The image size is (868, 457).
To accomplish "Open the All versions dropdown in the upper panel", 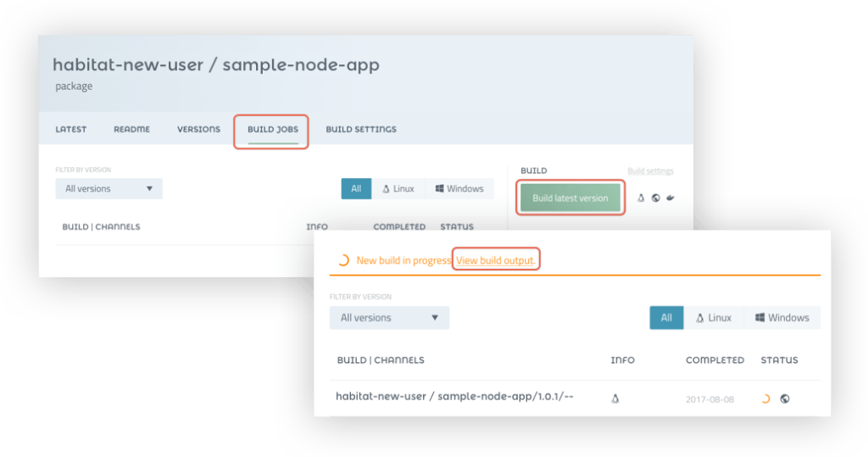I will (108, 189).
